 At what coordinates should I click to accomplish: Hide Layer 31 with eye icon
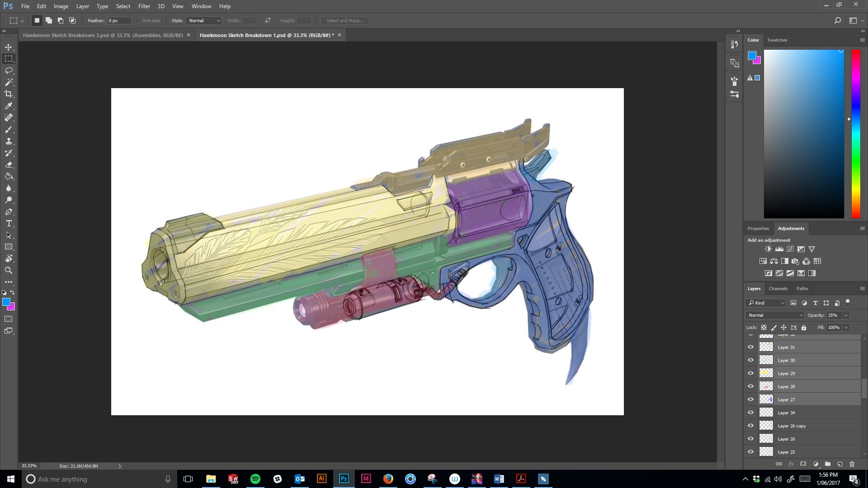(x=751, y=347)
